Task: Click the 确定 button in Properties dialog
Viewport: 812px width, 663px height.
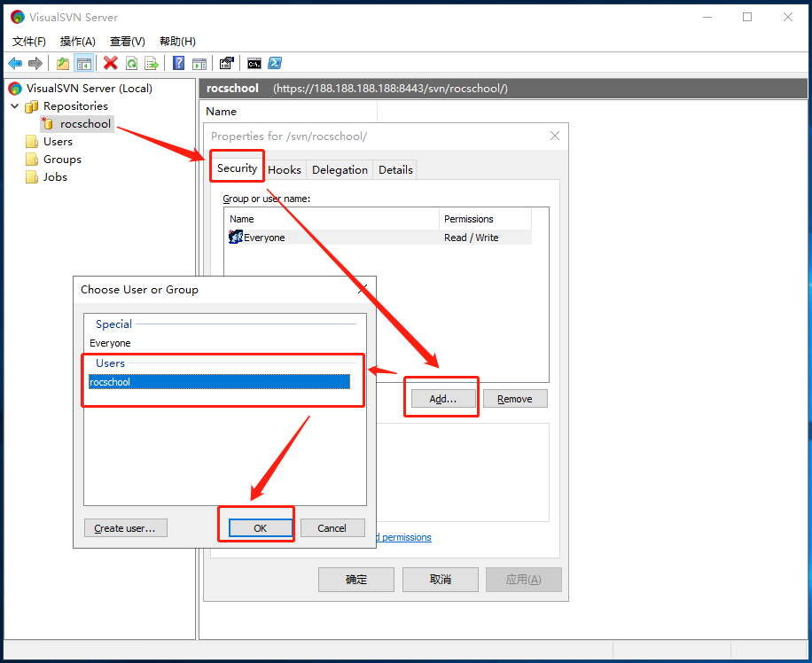Action: click(x=356, y=579)
